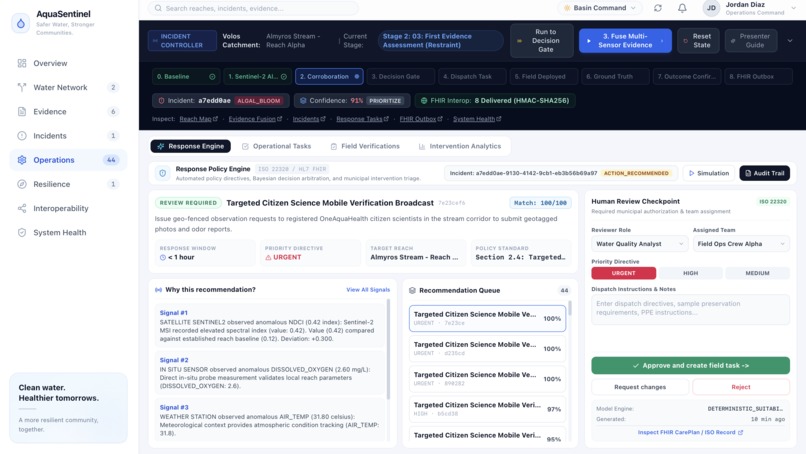Select the 7e23ce recommendation queue item
The image size is (806, 454).
(x=487, y=318)
